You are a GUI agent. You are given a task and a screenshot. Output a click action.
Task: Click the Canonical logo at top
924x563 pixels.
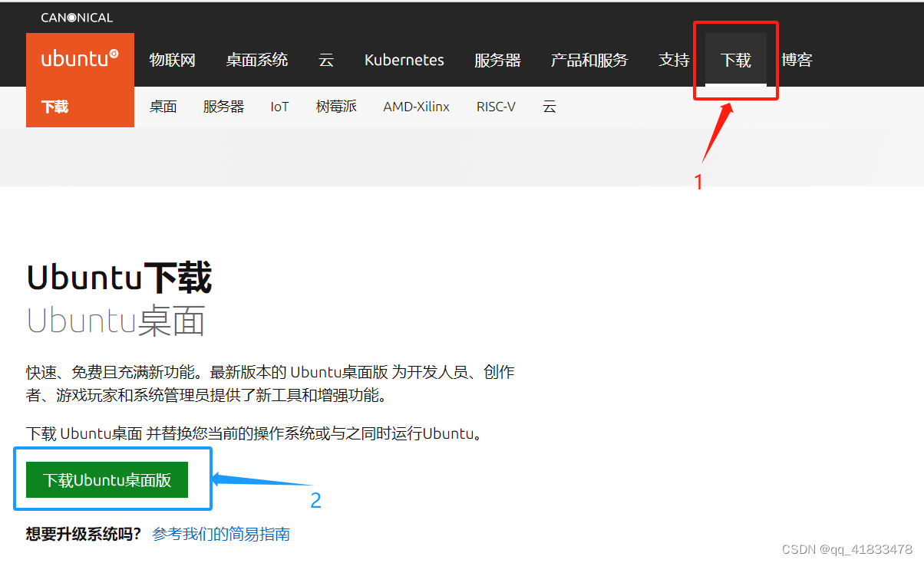point(77,17)
